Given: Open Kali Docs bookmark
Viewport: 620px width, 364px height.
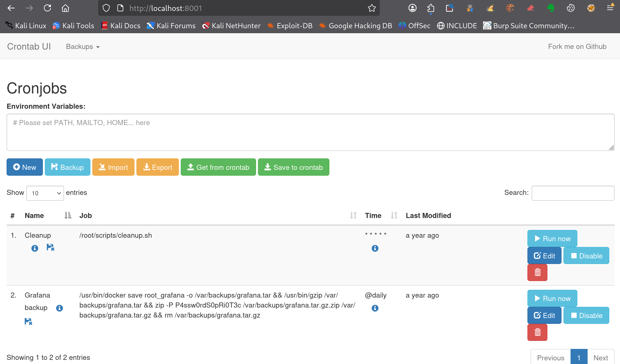Looking at the screenshot, I should coord(121,26).
